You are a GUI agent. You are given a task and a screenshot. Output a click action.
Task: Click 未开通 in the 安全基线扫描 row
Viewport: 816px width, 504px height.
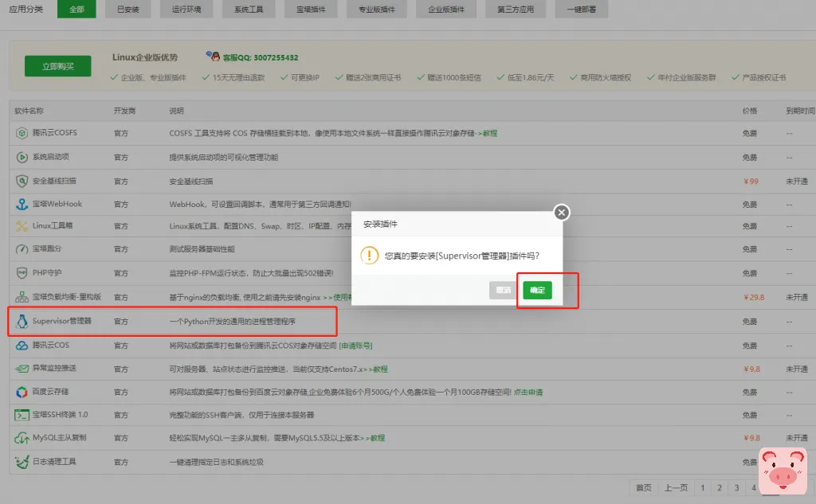coord(797,181)
